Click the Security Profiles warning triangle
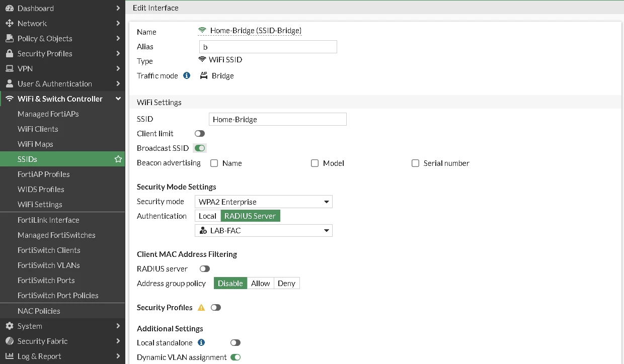Image resolution: width=624 pixels, height=364 pixels. tap(201, 307)
